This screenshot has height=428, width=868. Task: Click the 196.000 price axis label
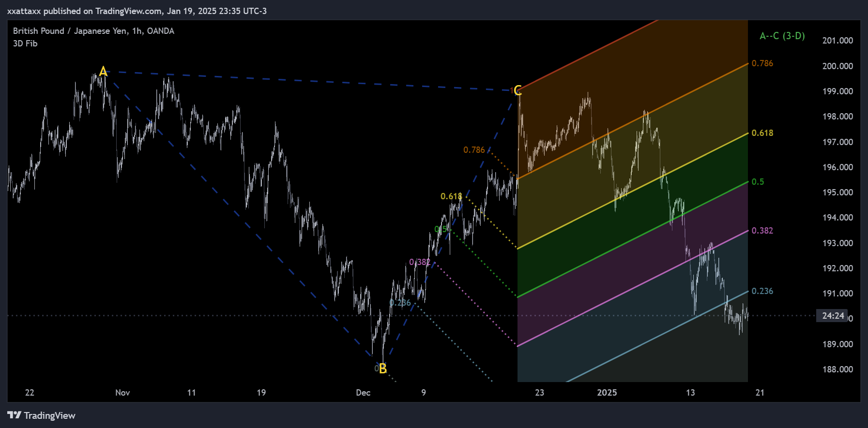click(x=838, y=167)
